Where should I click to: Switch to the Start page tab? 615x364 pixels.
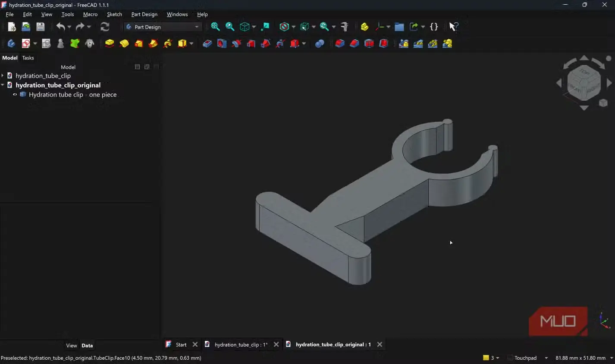tap(181, 345)
